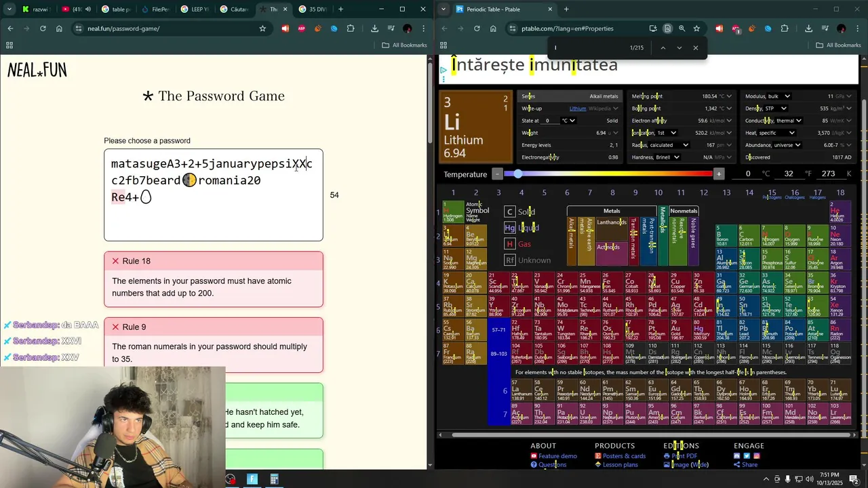Viewport: 868px width, 488px height.
Task: Open tab search dropdown in Ptable window
Action: click(x=443, y=9)
